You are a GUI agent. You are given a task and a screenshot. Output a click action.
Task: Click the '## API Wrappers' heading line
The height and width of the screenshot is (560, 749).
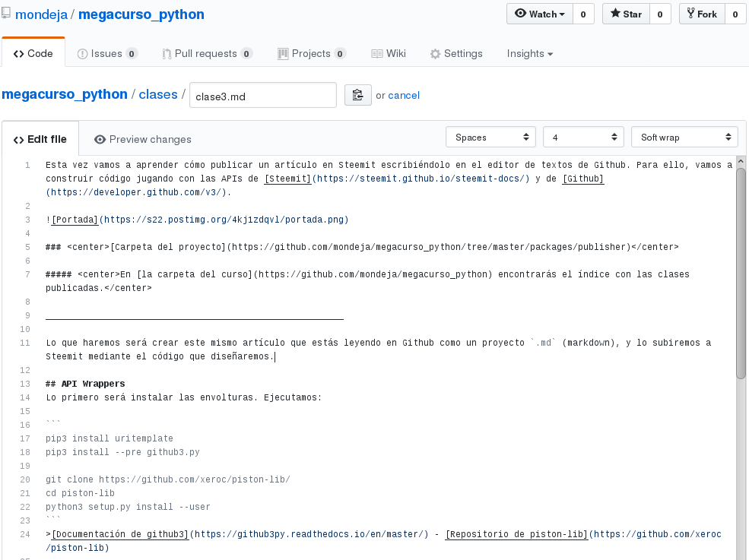[85, 384]
